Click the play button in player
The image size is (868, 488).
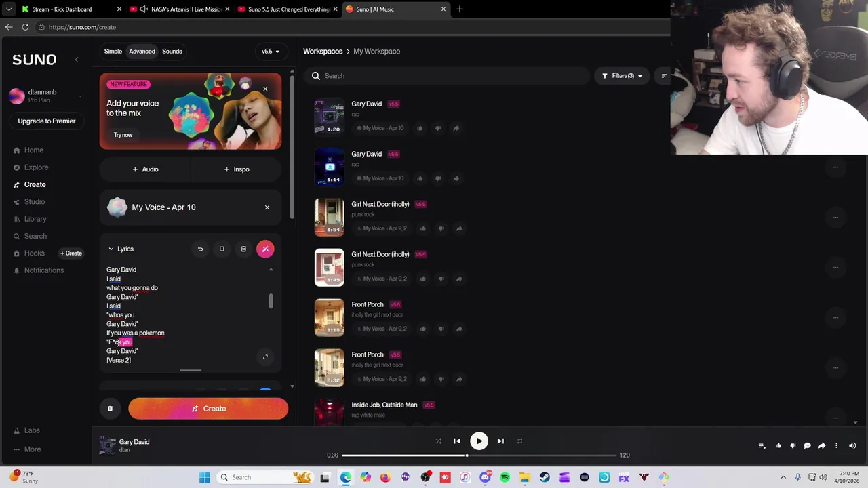coord(479,441)
